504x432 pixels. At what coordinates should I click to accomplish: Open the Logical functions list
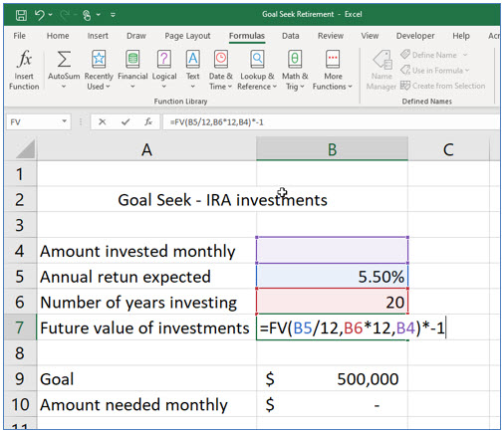[164, 70]
